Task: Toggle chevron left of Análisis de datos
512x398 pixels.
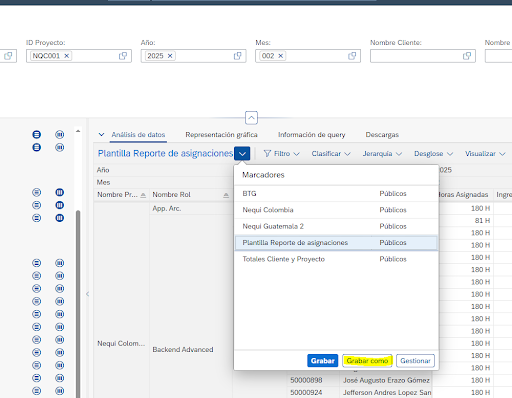Action: [x=101, y=135]
